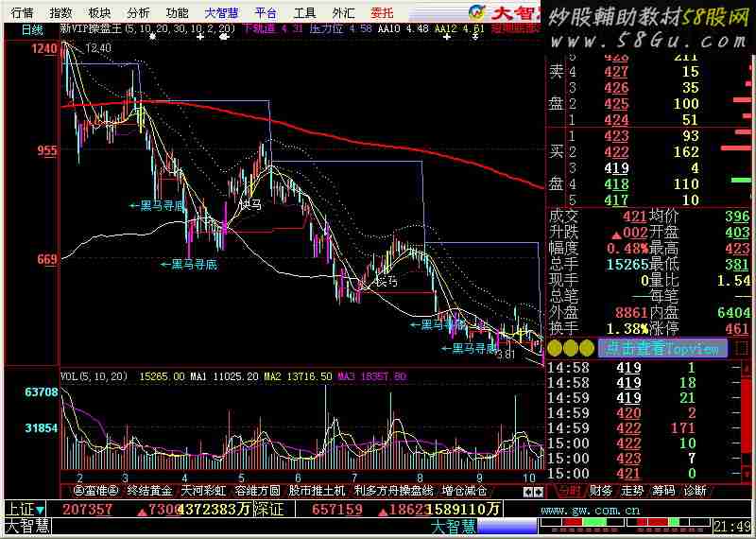Click the third yellow circle icon
The height and width of the screenshot is (539, 756).
586,348
